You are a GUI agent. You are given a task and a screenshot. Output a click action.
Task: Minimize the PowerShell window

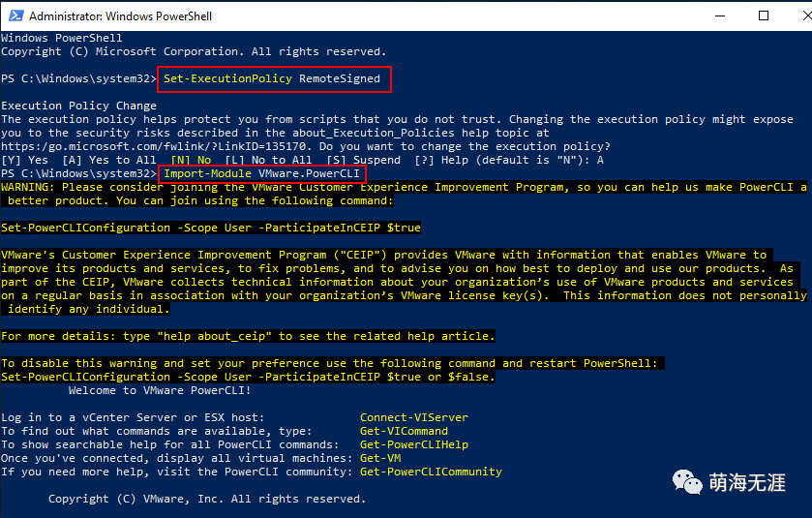tap(720, 15)
